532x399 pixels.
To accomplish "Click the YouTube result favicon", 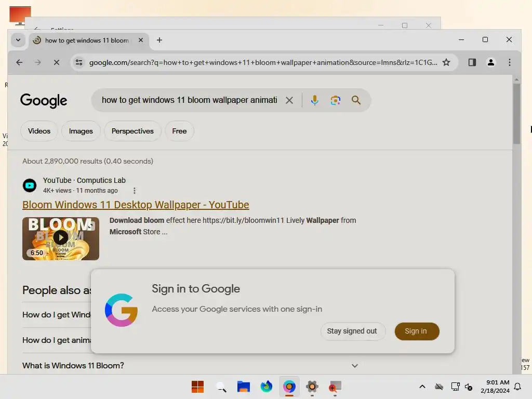I will point(30,185).
